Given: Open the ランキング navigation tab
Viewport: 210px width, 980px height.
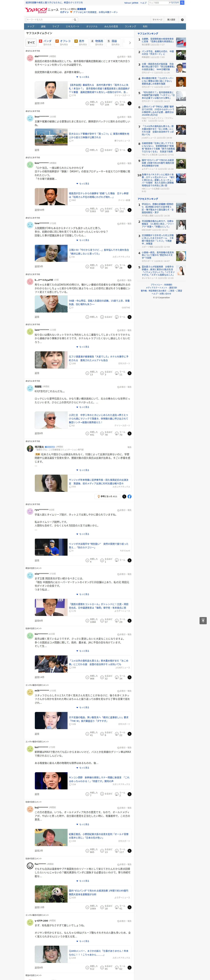Looking at the screenshot, I should [130, 27].
